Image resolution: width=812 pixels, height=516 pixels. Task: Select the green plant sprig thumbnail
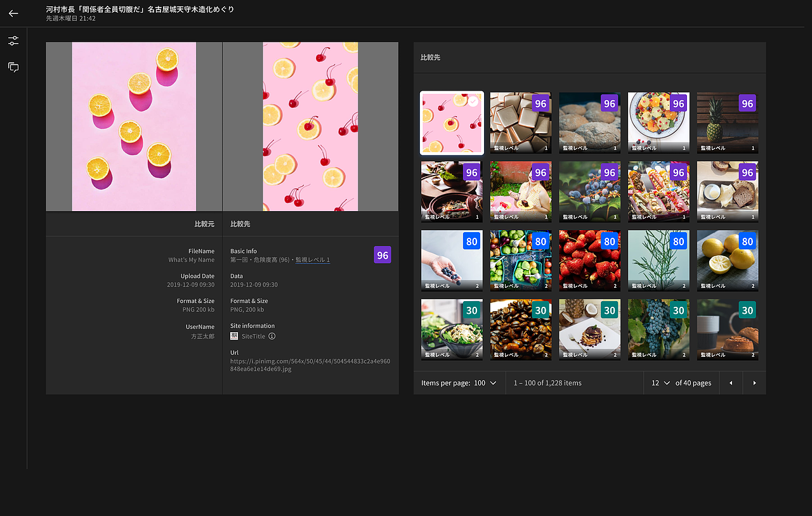point(658,261)
